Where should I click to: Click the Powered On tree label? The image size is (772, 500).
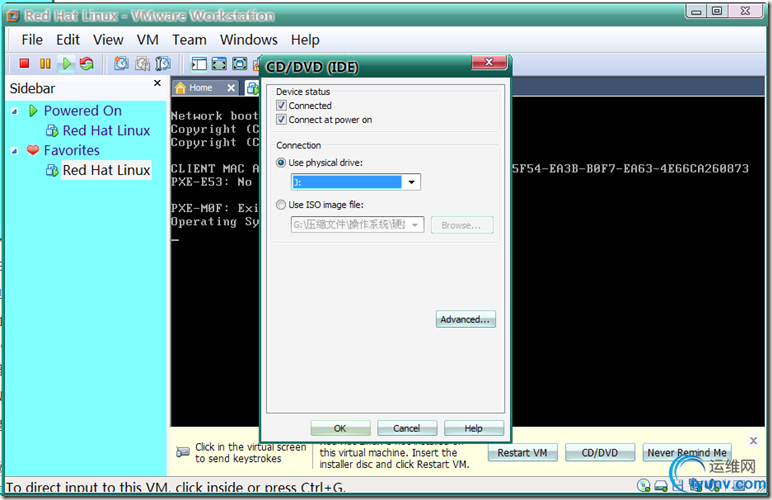(x=83, y=111)
